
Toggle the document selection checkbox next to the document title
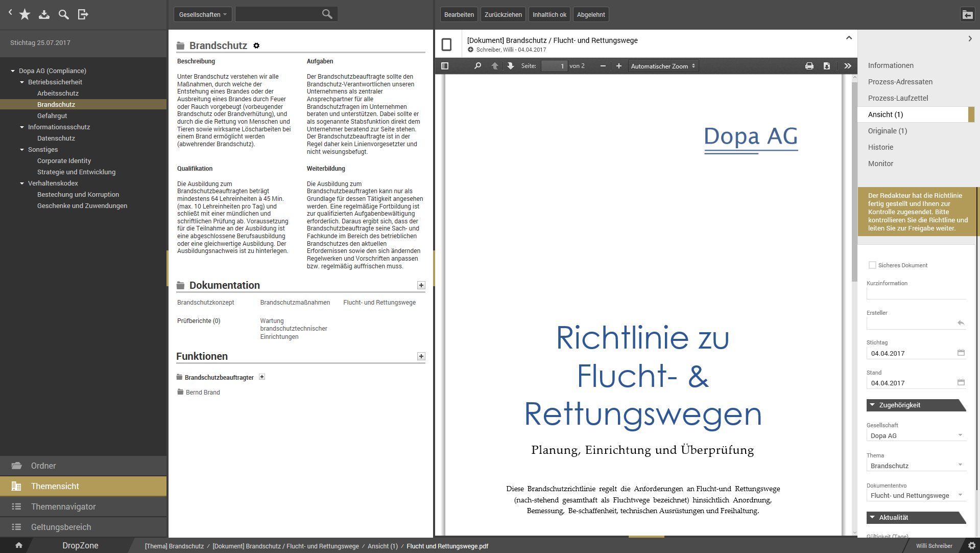(446, 44)
